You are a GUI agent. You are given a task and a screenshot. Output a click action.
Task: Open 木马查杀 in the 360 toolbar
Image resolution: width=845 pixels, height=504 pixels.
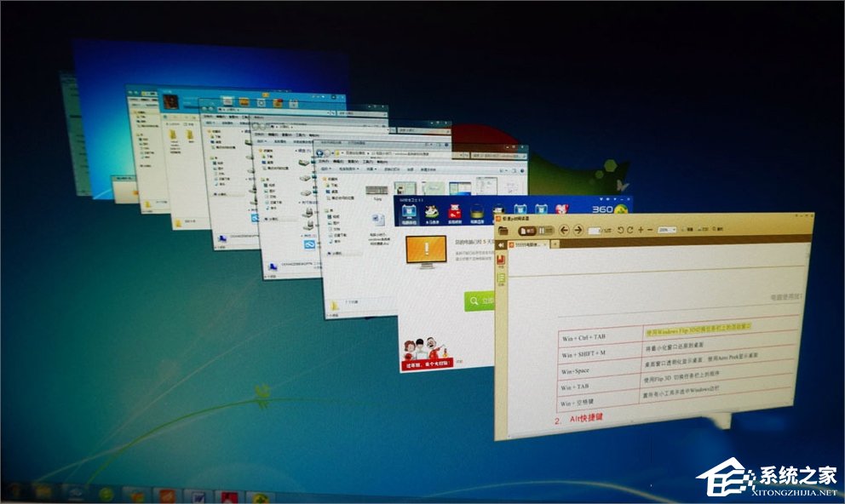tap(430, 213)
